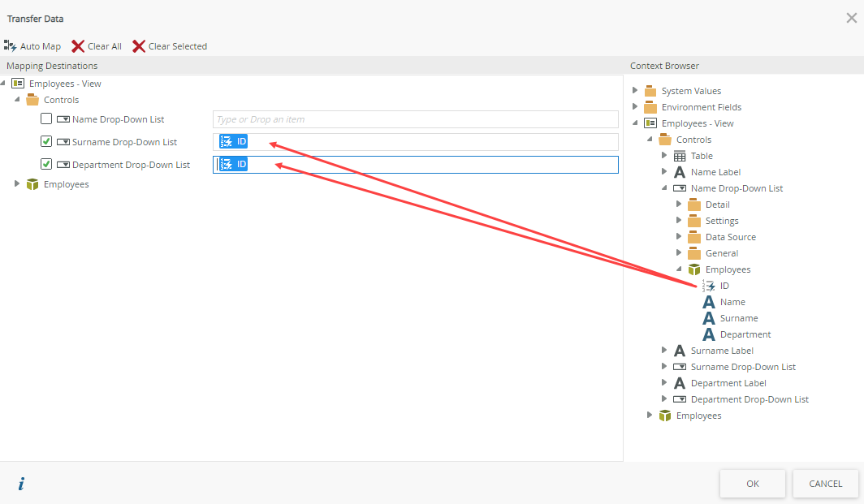The image size is (864, 504).
Task: Select the Name Label tree item
Action: 715,172
